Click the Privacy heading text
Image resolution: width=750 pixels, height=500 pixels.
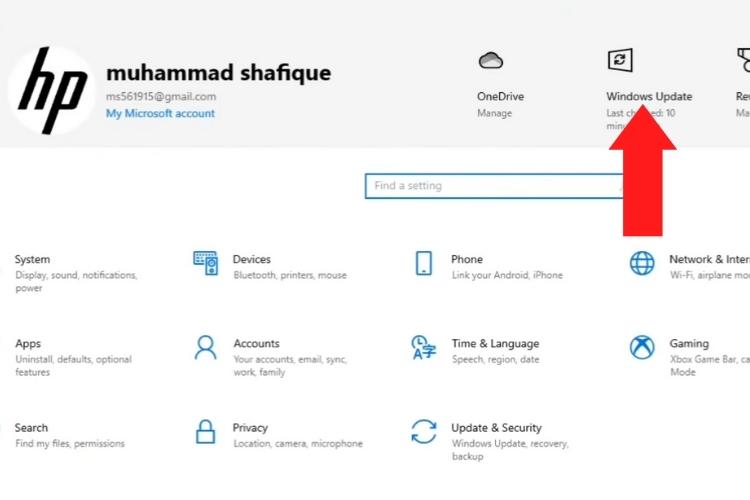250,428
